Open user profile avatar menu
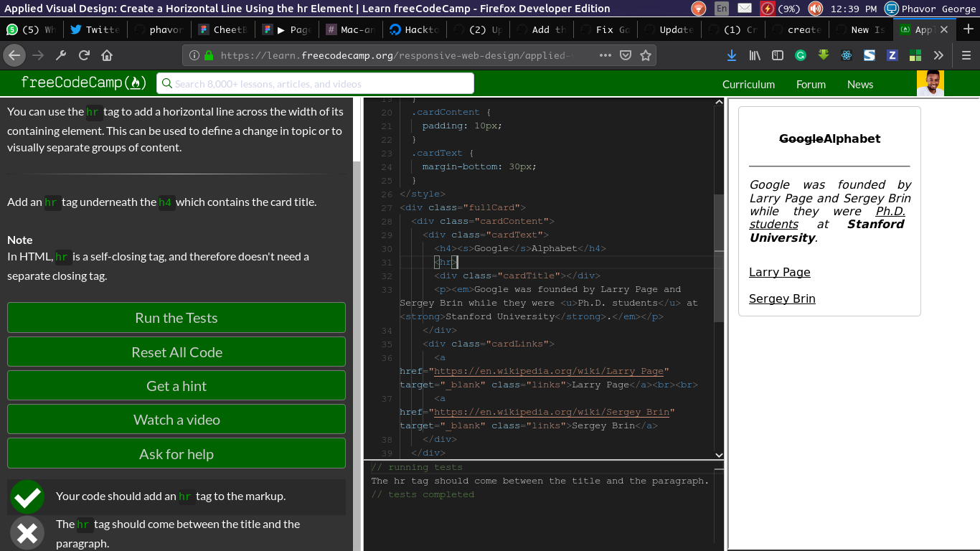 (930, 83)
